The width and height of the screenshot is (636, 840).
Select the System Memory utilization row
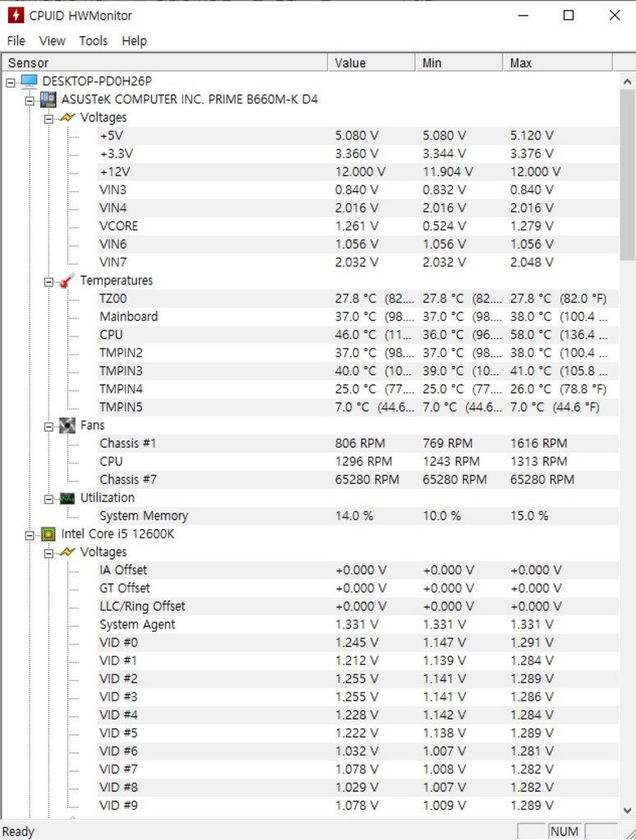pyautogui.click(x=358, y=516)
